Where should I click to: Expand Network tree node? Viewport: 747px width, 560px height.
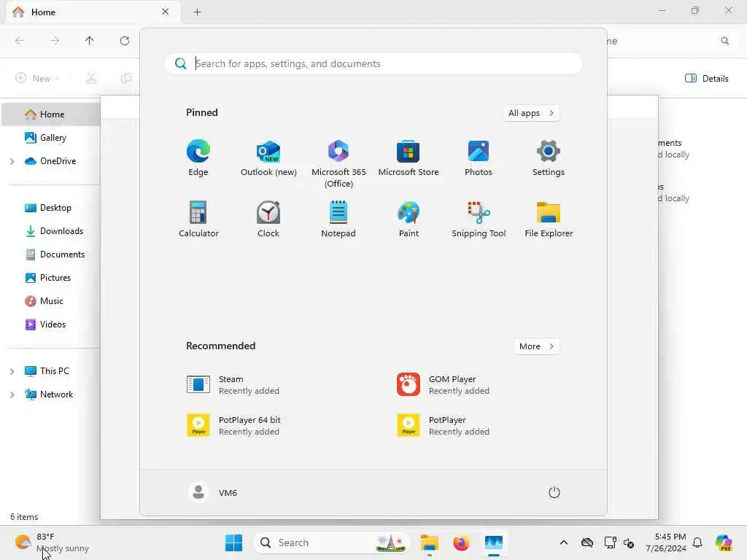click(x=12, y=394)
